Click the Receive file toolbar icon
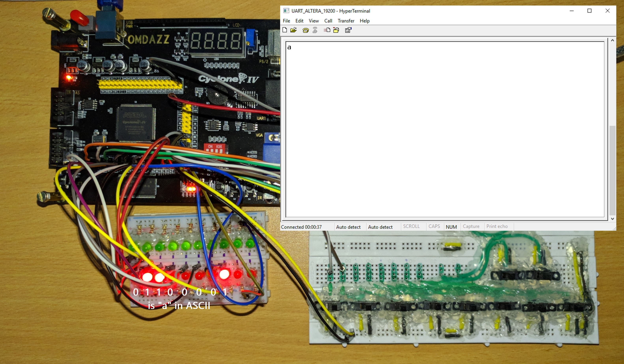This screenshot has height=364, width=624. click(336, 30)
